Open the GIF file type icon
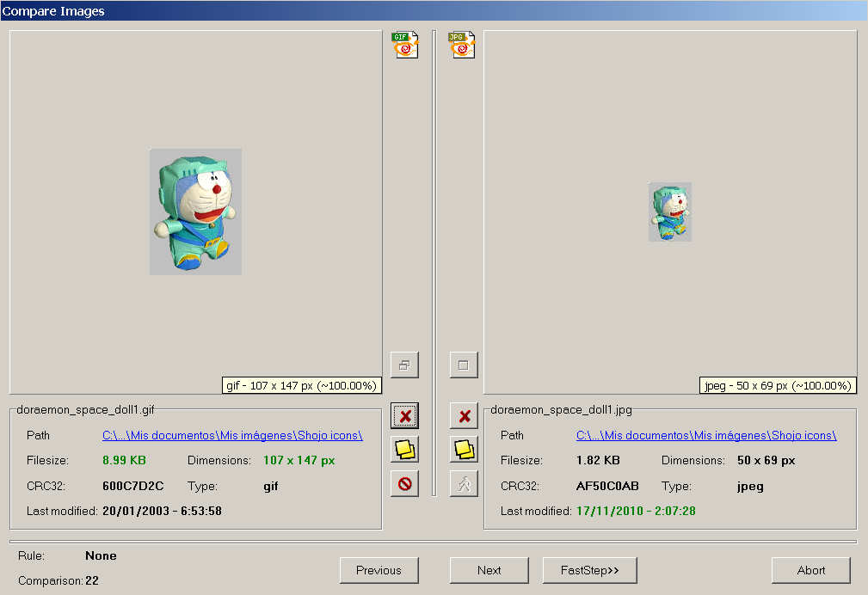Screen dimensions: 868x595 (404, 45)
